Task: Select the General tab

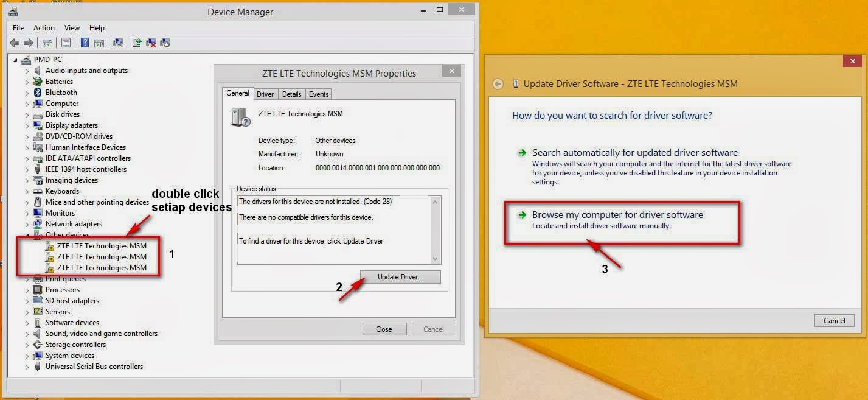Action: (238, 93)
